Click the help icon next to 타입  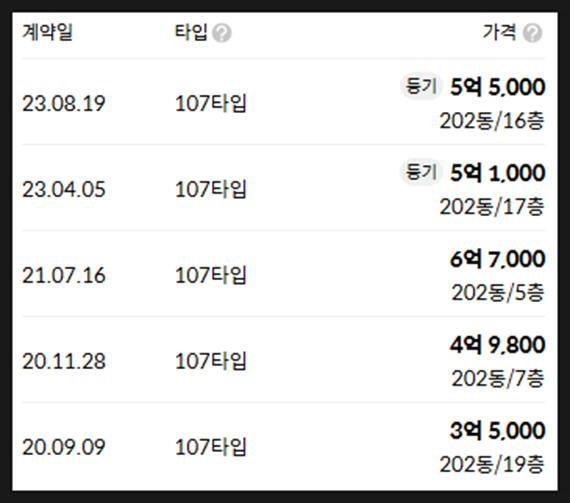click(x=221, y=33)
